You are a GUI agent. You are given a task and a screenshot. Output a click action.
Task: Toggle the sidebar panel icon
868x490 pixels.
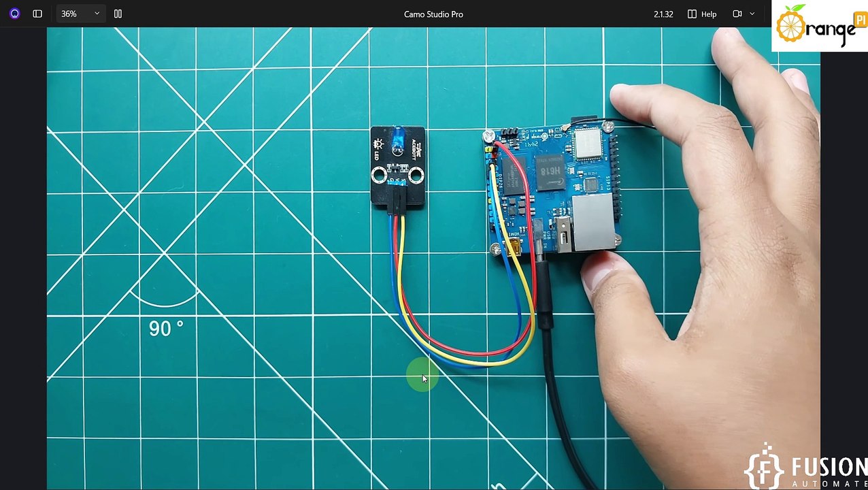pyautogui.click(x=37, y=14)
